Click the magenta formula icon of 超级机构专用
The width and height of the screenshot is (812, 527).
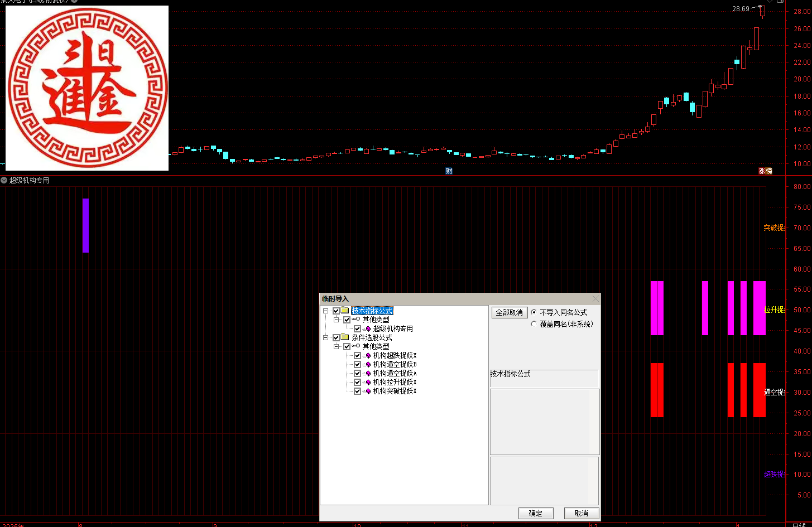[x=368, y=328]
